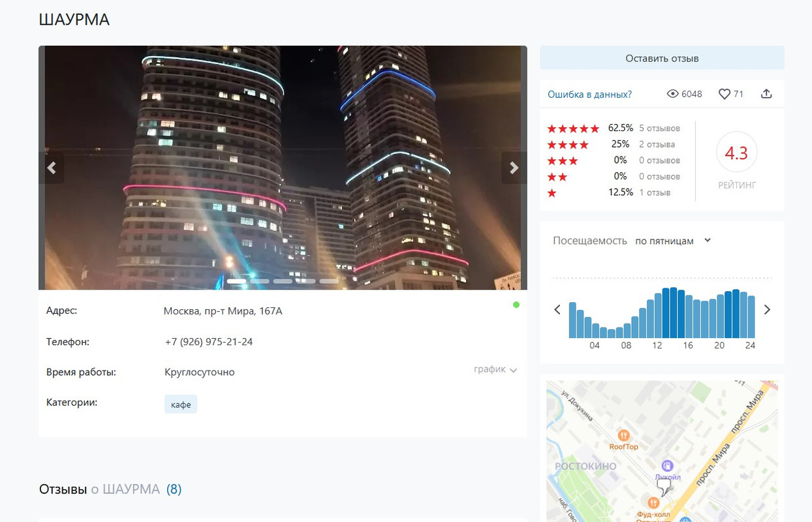Click the РОСТОКИНО district label on map
Viewport: 812px width, 522px height.
click(586, 466)
